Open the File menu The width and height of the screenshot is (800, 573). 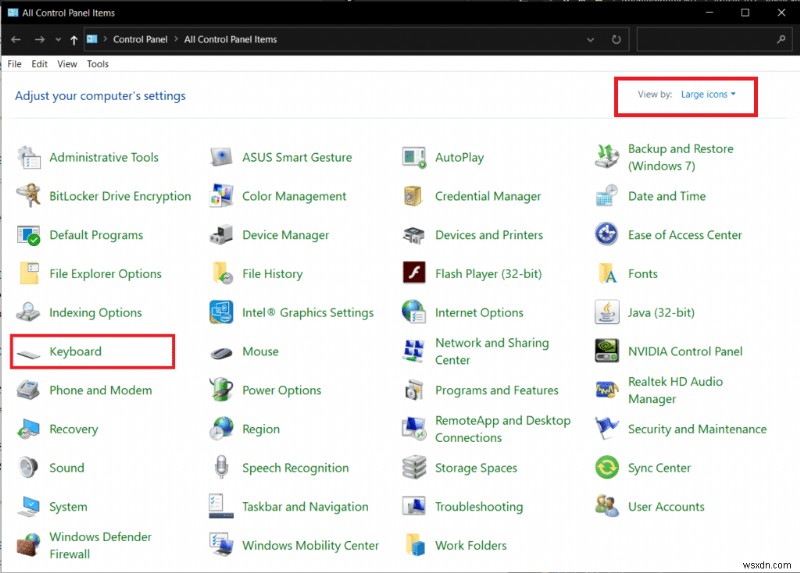tap(14, 64)
